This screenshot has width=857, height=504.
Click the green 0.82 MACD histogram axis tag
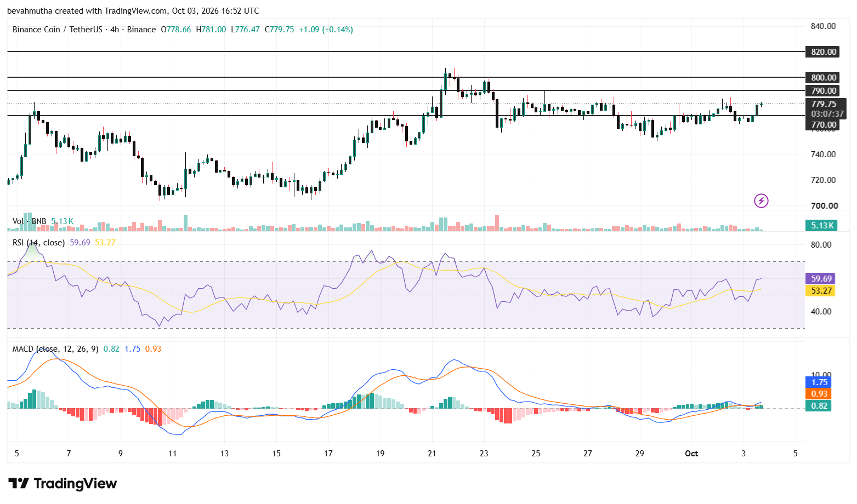[819, 406]
